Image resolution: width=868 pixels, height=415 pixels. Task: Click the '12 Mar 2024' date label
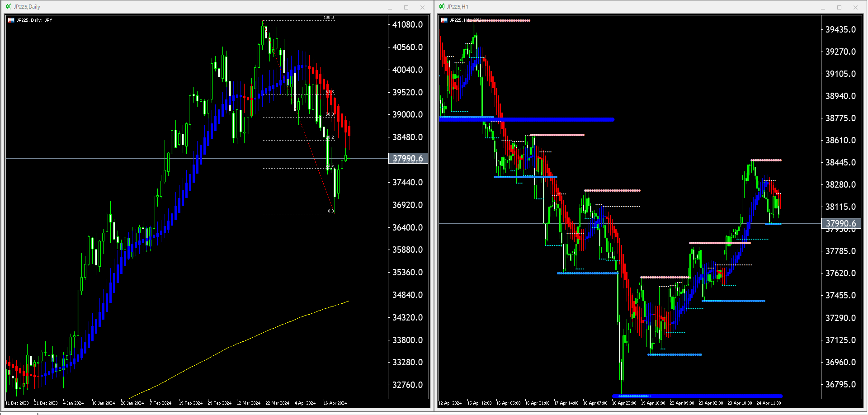pyautogui.click(x=249, y=403)
